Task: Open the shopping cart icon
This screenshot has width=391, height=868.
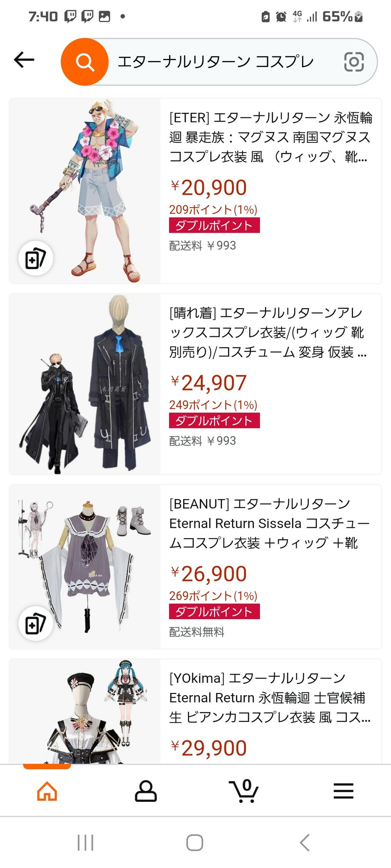Action: pyautogui.click(x=244, y=791)
